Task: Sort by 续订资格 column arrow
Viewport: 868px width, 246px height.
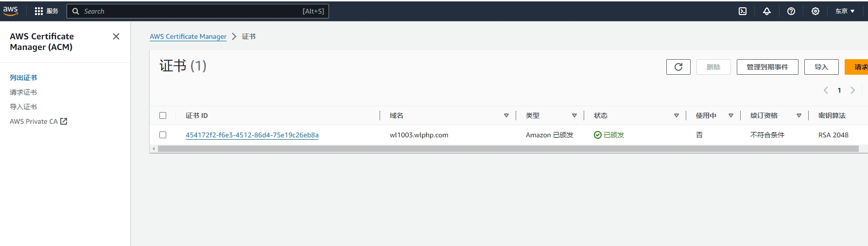Action: coord(799,115)
